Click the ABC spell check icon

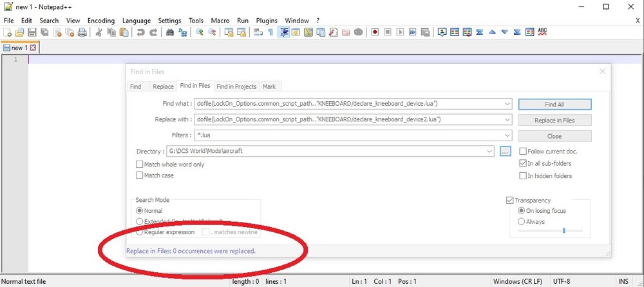[x=542, y=32]
